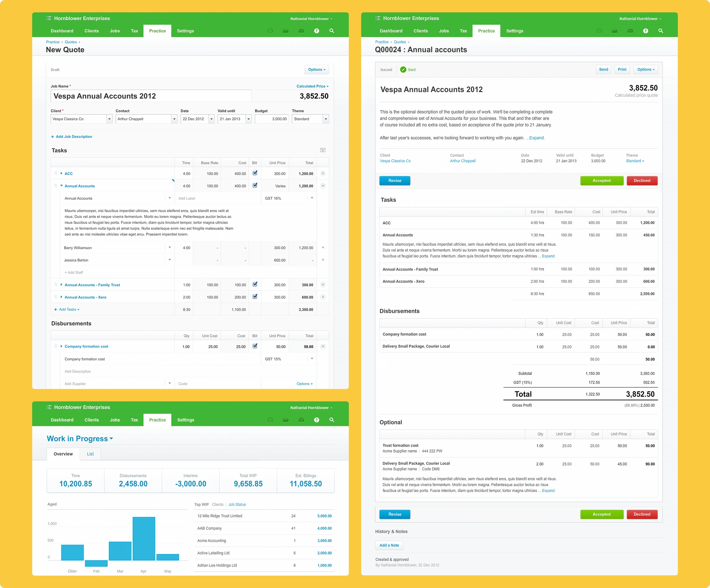Screen dimensions: 710x588
Task: Click clock icon in Annual accounts window
Action: (x=599, y=31)
